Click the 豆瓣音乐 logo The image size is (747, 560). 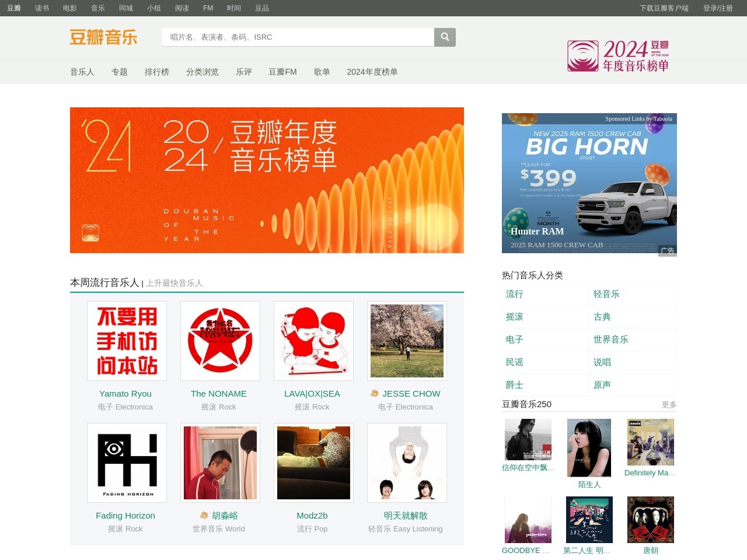point(103,37)
